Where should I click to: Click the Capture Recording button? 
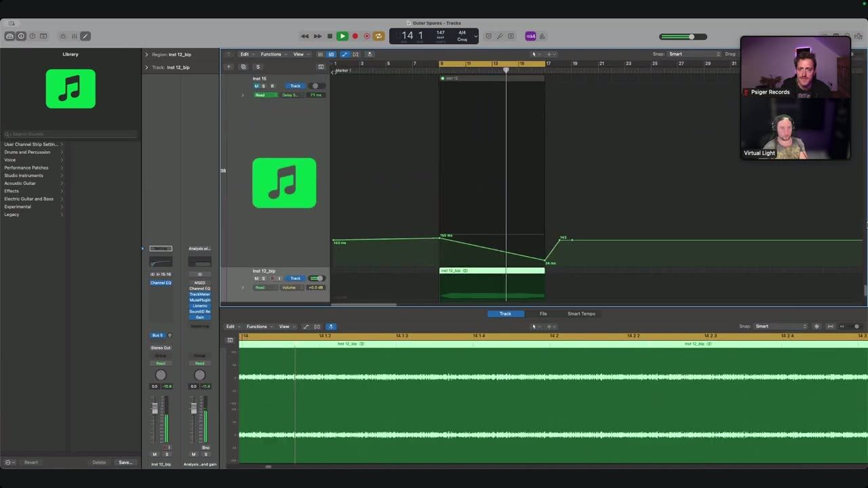click(367, 36)
